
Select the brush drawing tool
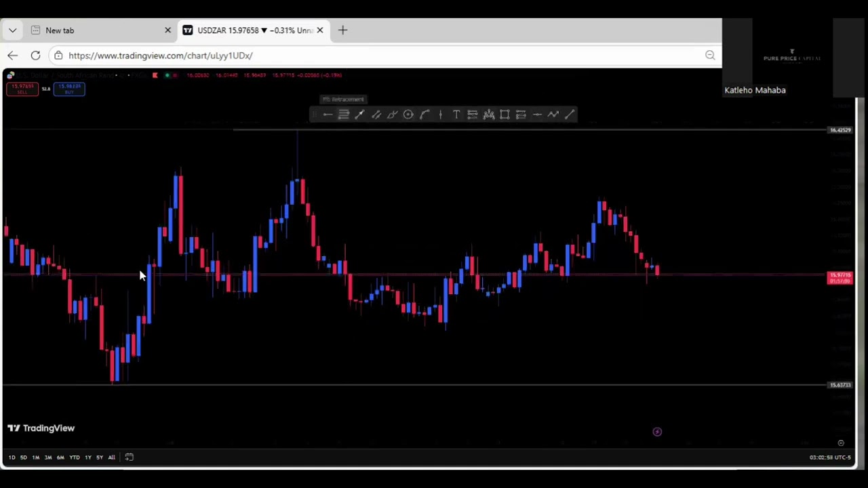392,115
